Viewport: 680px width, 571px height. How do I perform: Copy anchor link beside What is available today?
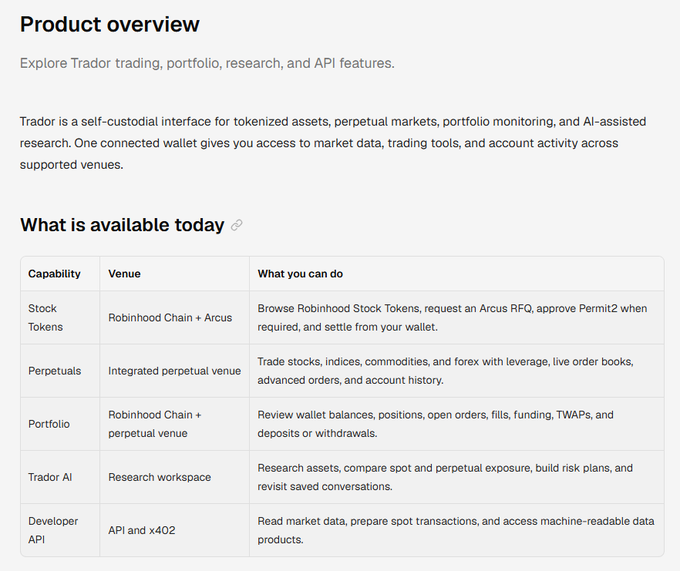(236, 225)
